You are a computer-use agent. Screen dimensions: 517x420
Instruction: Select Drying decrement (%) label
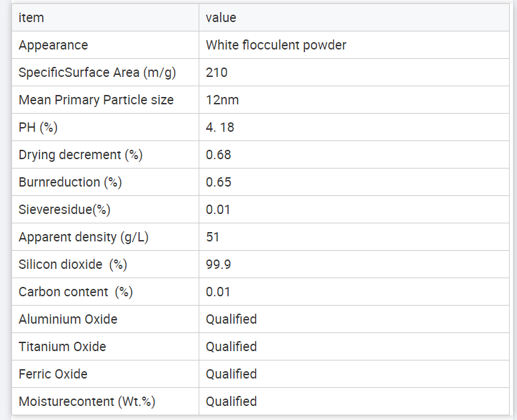point(80,154)
